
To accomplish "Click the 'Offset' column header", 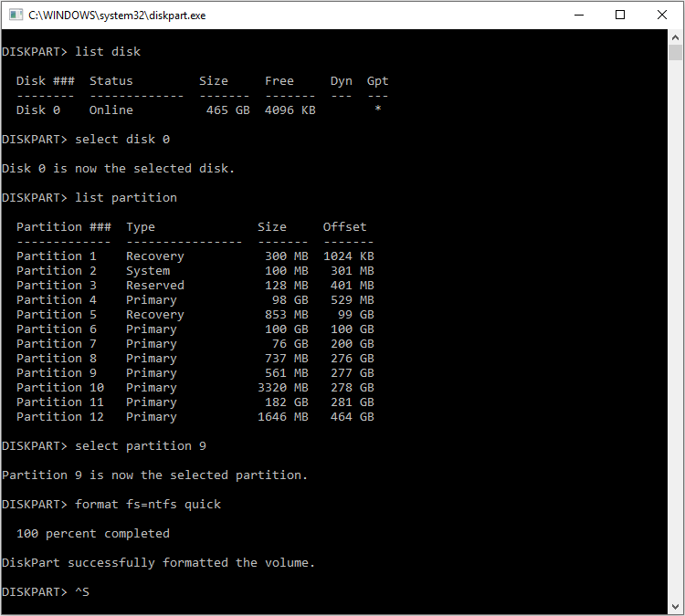I will (x=344, y=227).
